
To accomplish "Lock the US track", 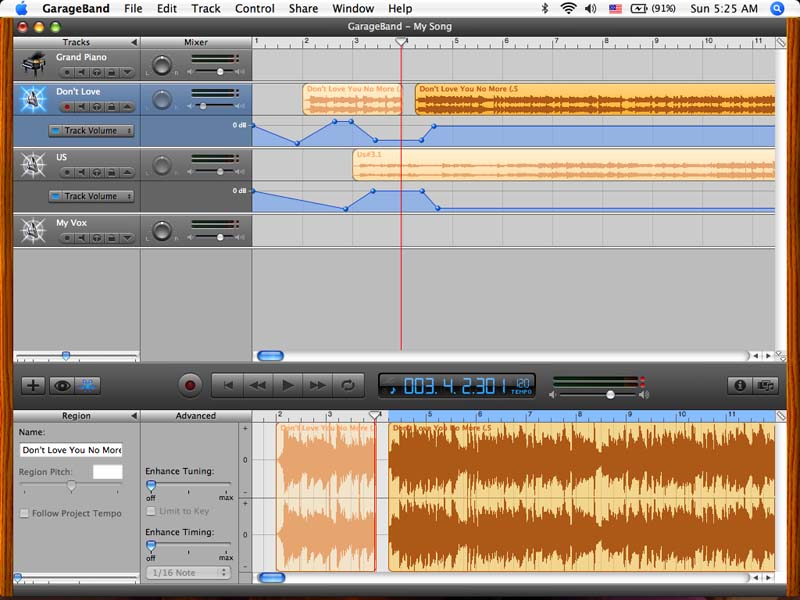I will (x=111, y=172).
